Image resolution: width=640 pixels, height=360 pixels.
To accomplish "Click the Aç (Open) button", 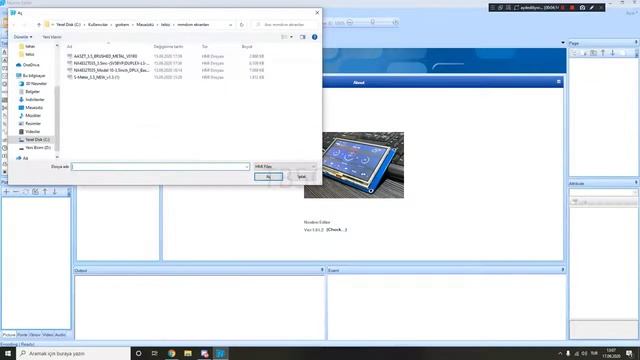I will [x=268, y=177].
